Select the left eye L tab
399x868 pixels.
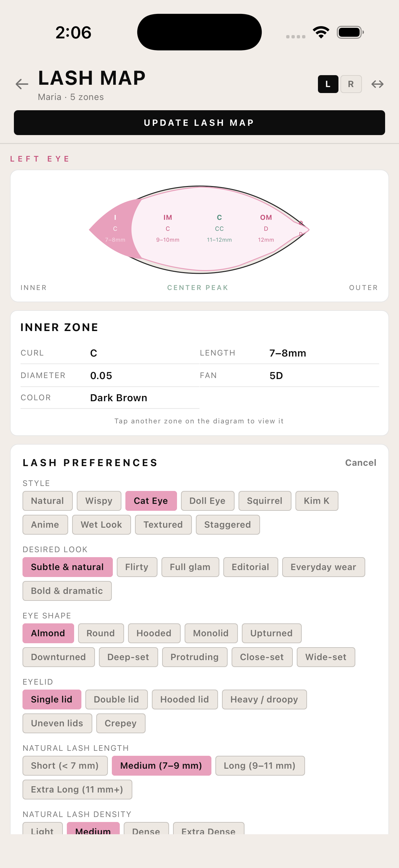point(328,84)
